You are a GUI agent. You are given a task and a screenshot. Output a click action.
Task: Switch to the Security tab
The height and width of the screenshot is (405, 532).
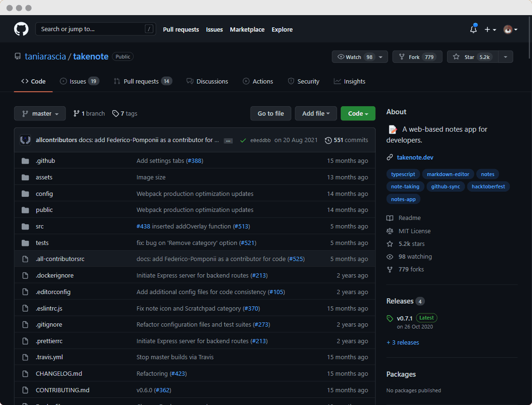coord(304,81)
